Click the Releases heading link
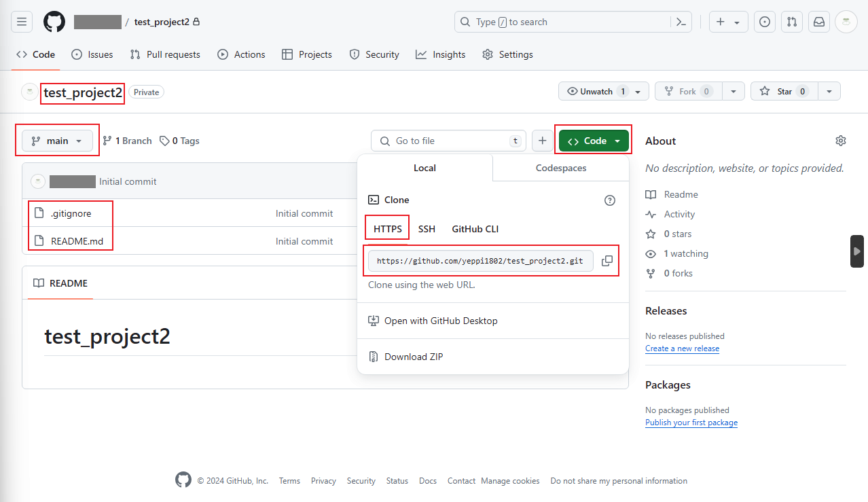This screenshot has height=502, width=868. point(666,310)
